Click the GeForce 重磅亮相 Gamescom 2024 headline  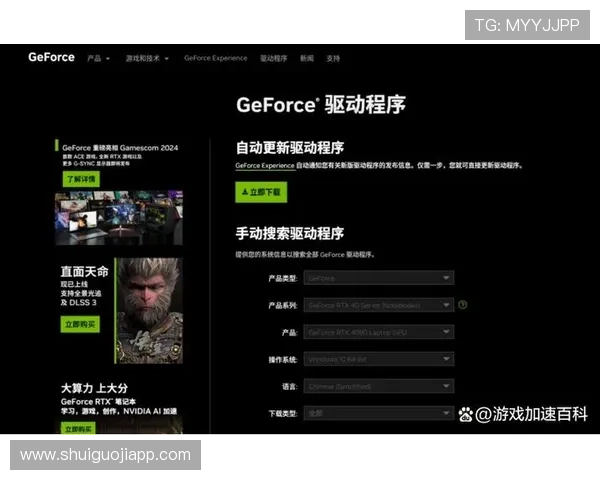click(x=120, y=148)
